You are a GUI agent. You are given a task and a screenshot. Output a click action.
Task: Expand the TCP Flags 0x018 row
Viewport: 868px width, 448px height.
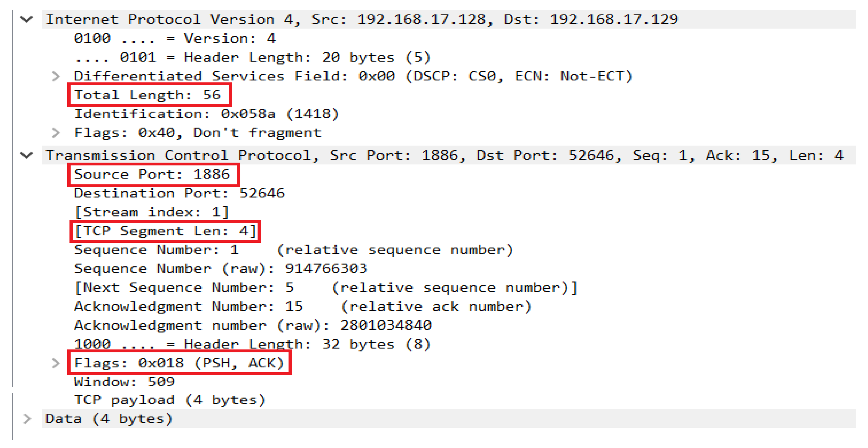coord(56,363)
